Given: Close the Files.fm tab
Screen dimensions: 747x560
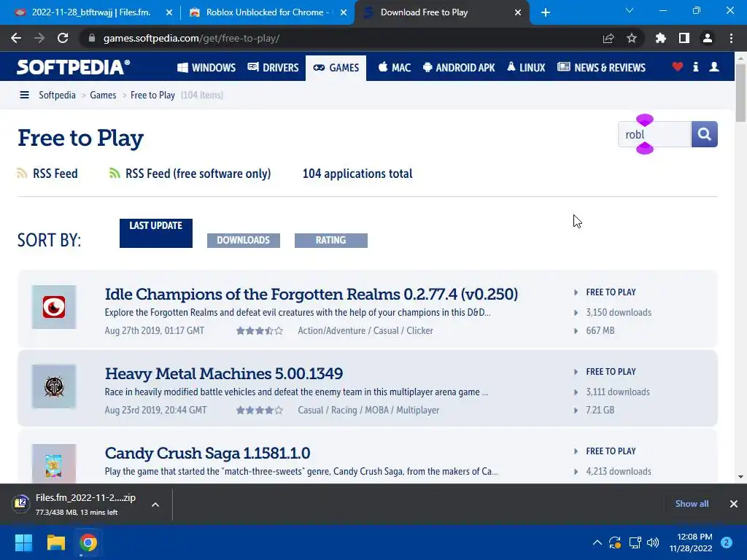Looking at the screenshot, I should (169, 13).
